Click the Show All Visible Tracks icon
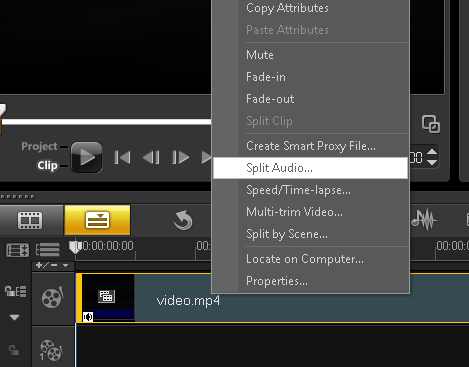 click(18, 250)
